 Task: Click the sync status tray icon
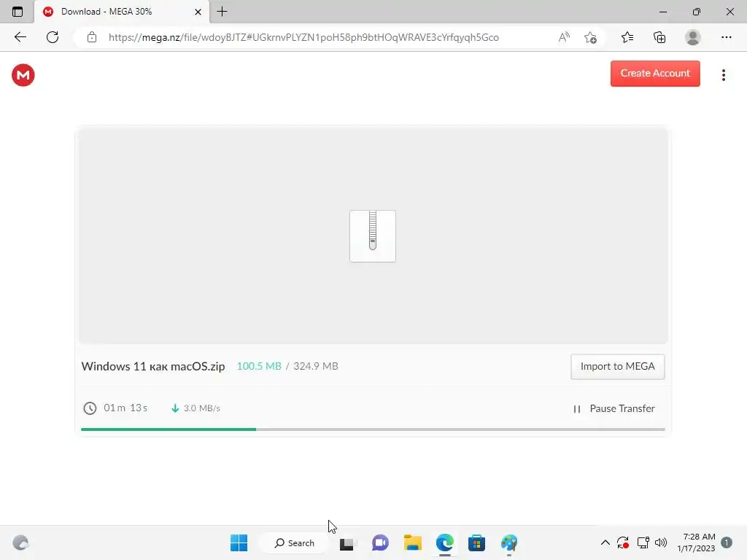tap(623, 542)
